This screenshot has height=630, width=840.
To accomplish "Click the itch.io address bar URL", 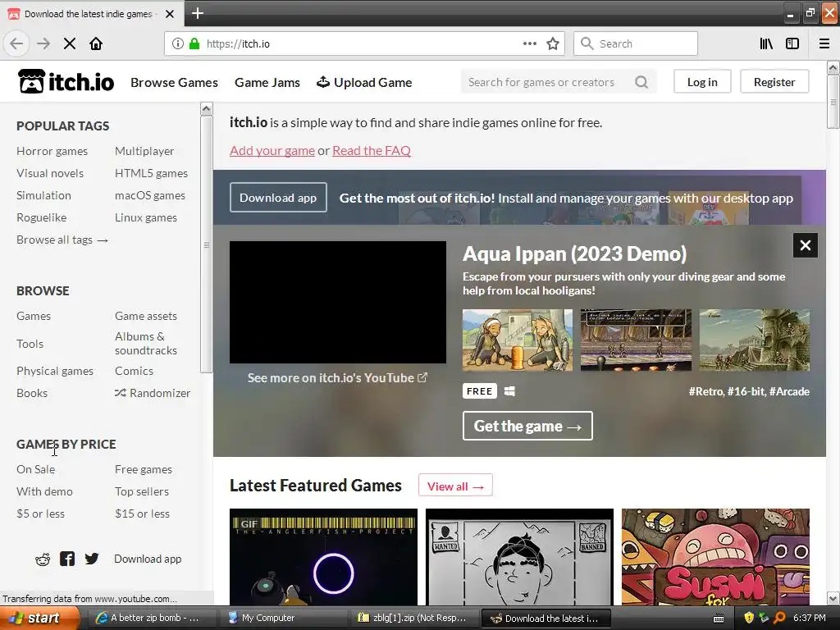I will (x=239, y=43).
